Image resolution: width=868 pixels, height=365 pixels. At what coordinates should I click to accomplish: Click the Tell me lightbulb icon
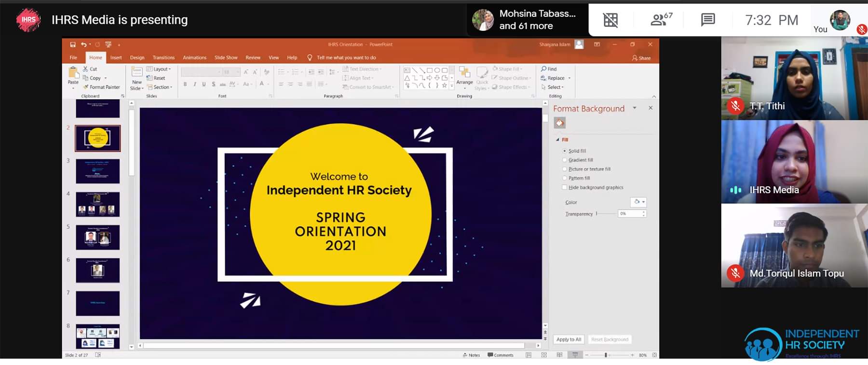click(310, 57)
